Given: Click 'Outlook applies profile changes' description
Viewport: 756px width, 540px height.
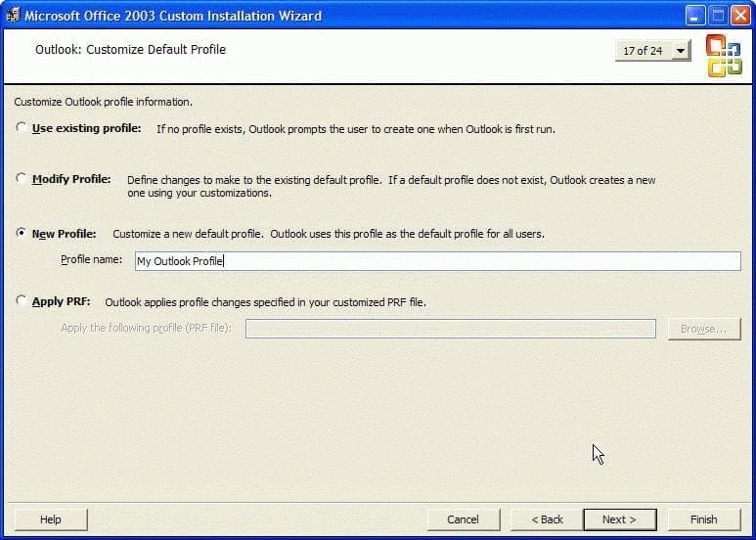Looking at the screenshot, I should [266, 302].
